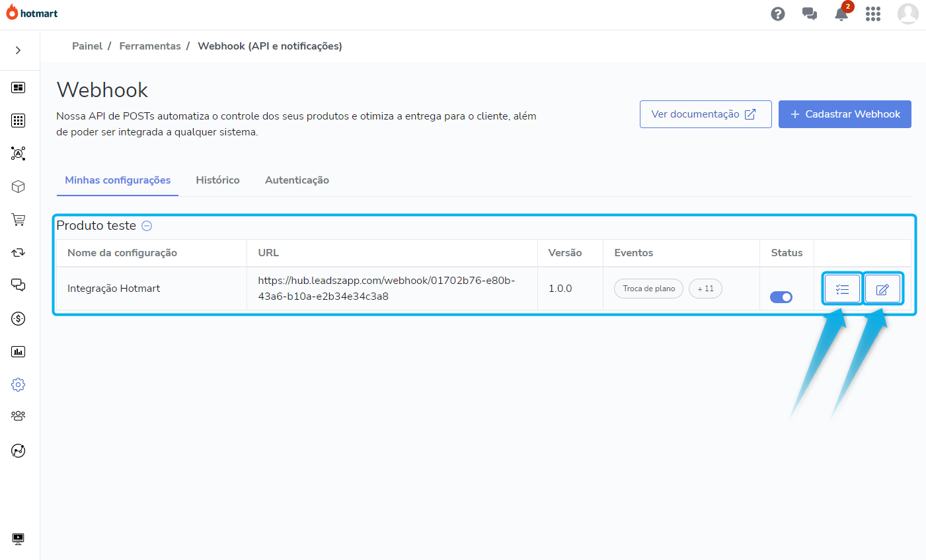Viewport: 926px width, 560px height.
Task: Select the box-shaped products icon in sidebar
Action: [18, 186]
